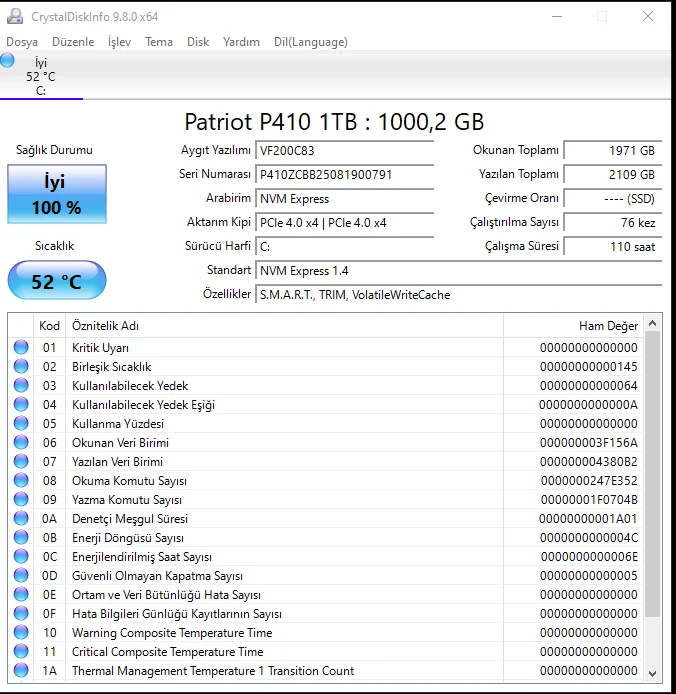Open the Yardım menu
The image size is (676, 694).
[x=241, y=42]
